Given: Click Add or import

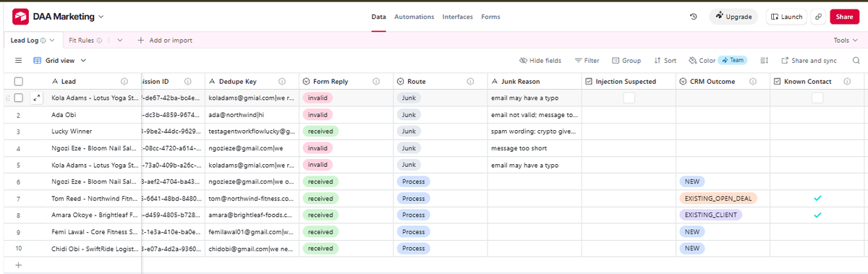Looking at the screenshot, I should click(164, 40).
